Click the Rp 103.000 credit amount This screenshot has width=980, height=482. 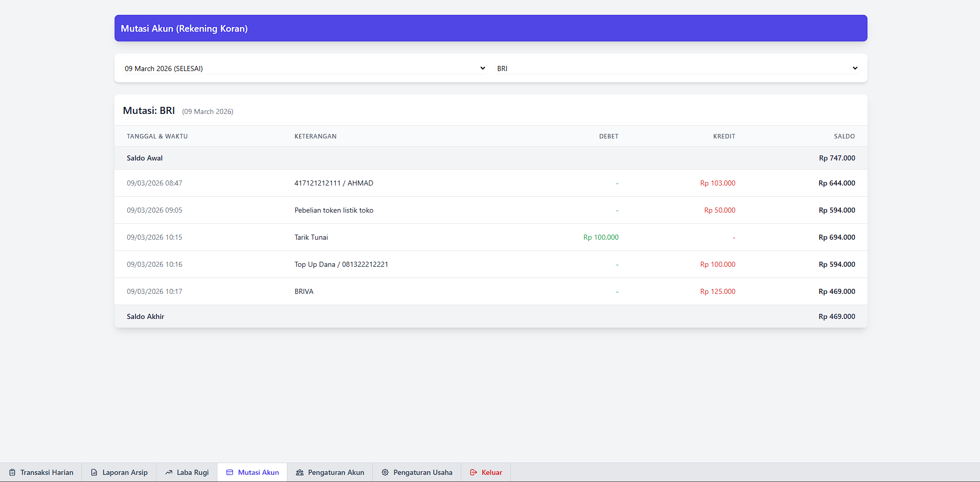717,183
